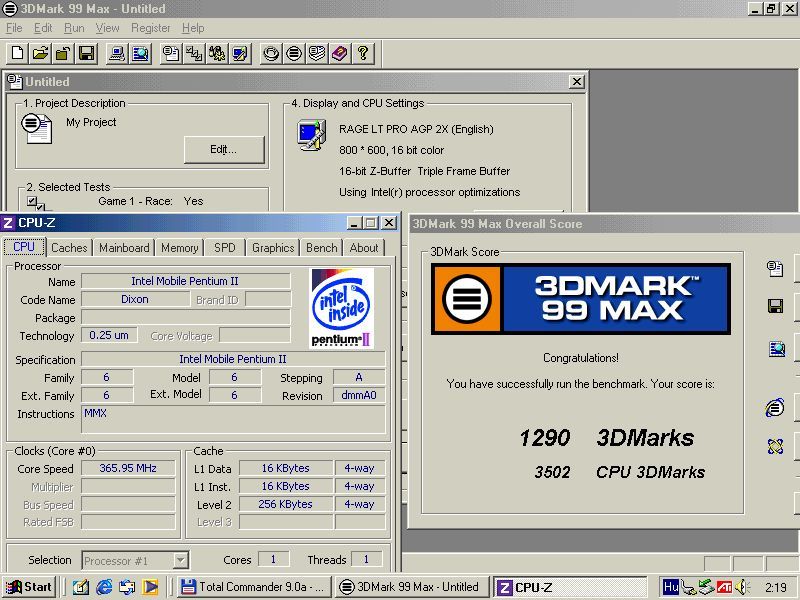Image resolution: width=800 pixels, height=600 pixels.
Task: Click the display settings monitor toolbar icon
Action: (240, 53)
